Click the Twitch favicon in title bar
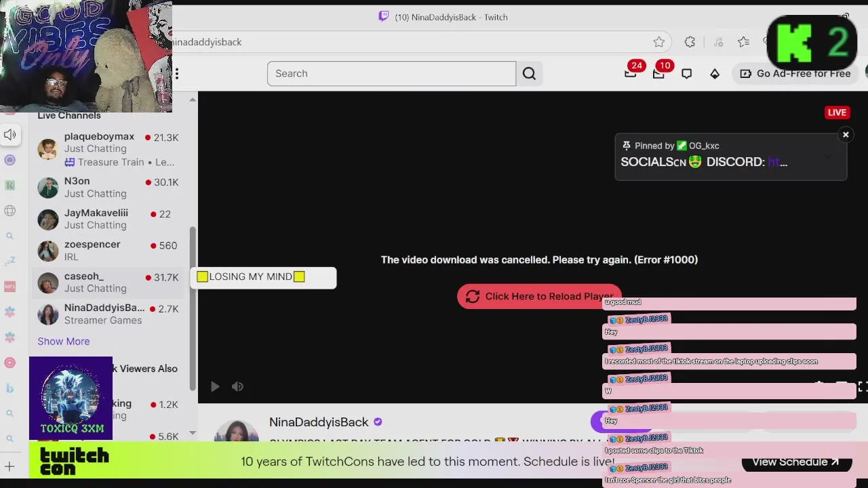The height and width of the screenshot is (488, 868). coord(384,17)
